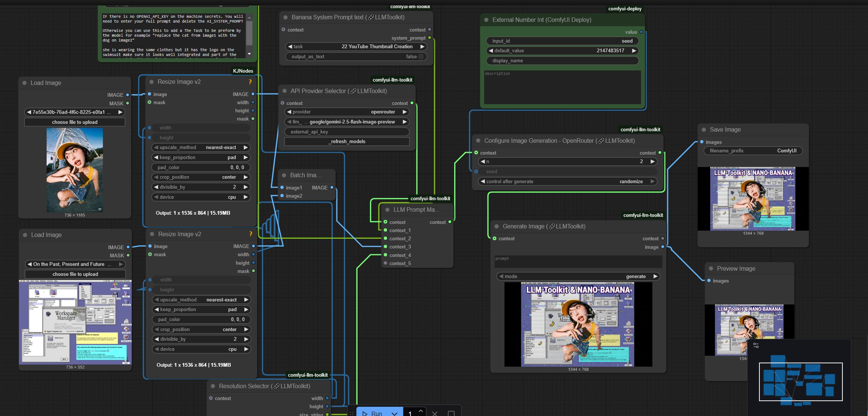Collapse the Load Image node via its dot
Viewport: 868px width, 416px height.
point(24,83)
